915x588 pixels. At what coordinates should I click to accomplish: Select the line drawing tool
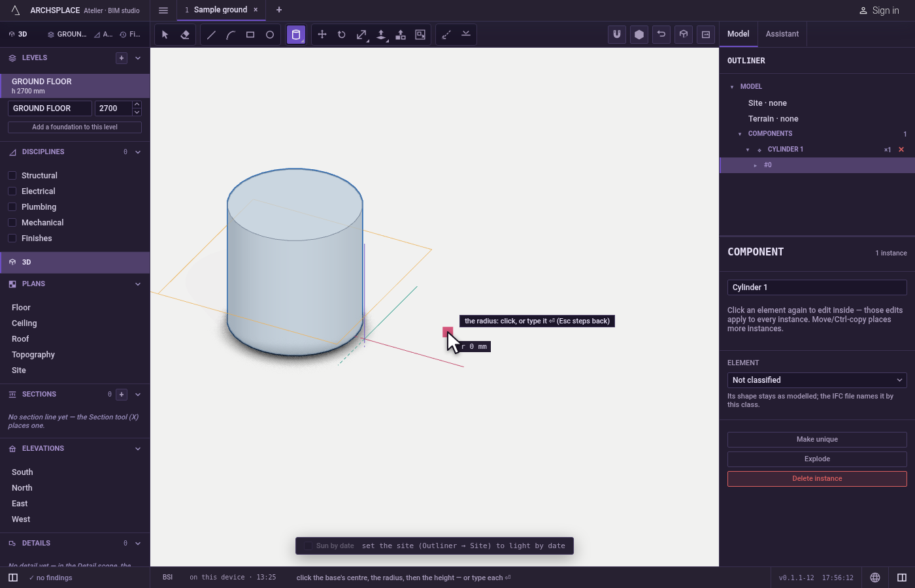point(211,35)
